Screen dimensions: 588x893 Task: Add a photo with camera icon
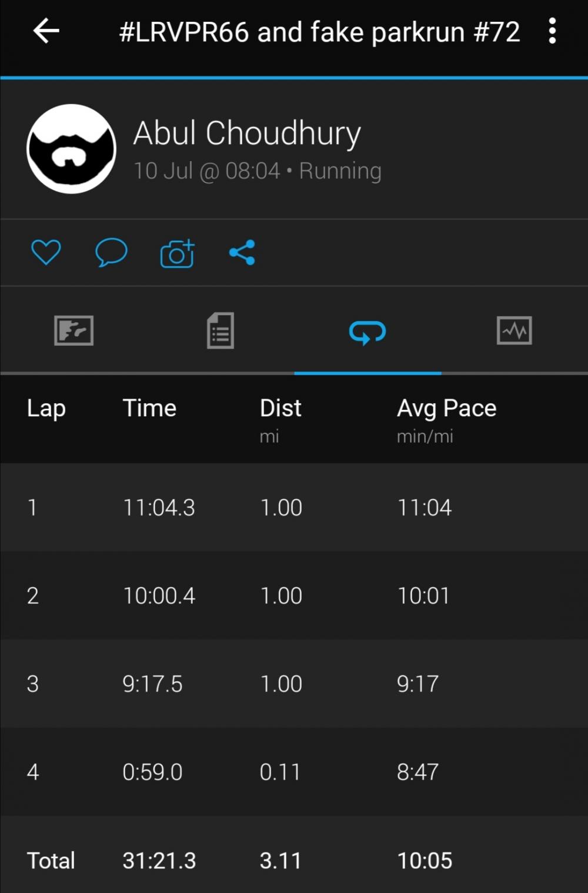tap(177, 253)
